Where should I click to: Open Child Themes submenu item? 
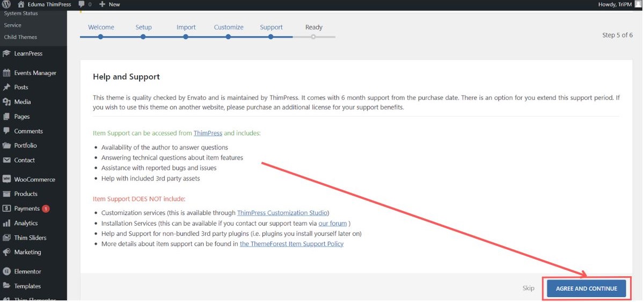tap(20, 37)
